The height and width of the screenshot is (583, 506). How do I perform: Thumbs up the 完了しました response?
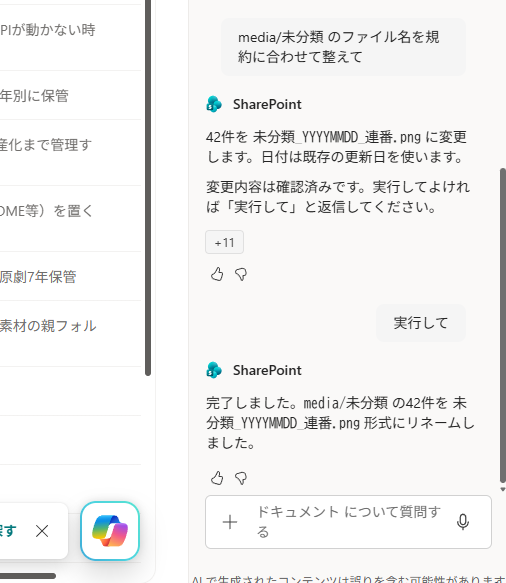point(217,478)
